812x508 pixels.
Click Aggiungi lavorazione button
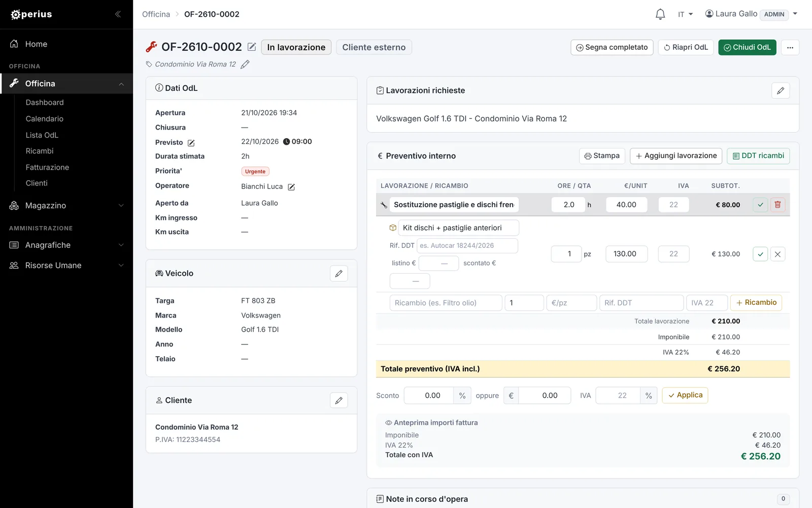pos(676,156)
